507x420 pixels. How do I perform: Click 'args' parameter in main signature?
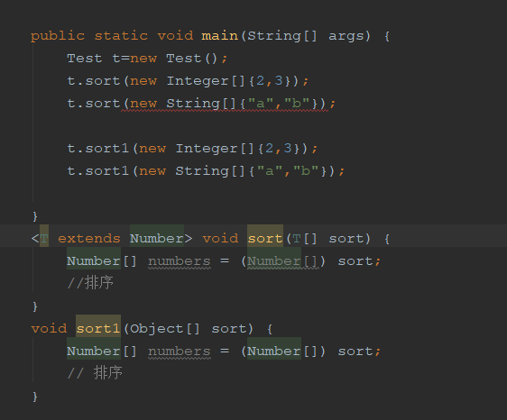(x=346, y=37)
